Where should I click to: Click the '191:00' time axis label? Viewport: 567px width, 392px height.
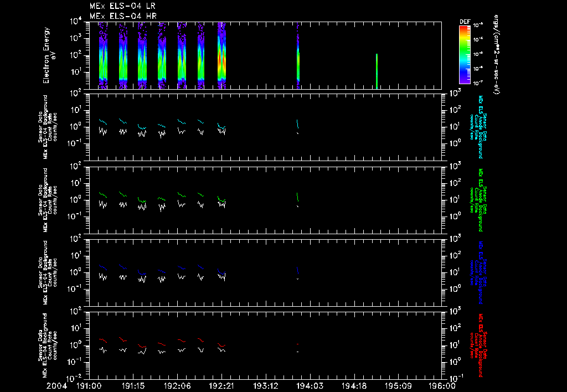[89, 386]
